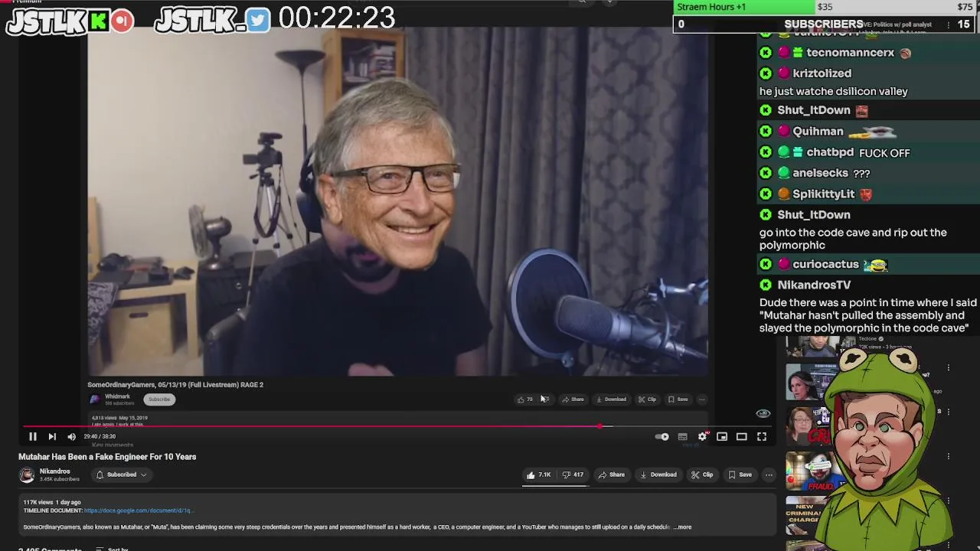Click chat username Quihman
The width and height of the screenshot is (980, 551).
[x=818, y=132]
